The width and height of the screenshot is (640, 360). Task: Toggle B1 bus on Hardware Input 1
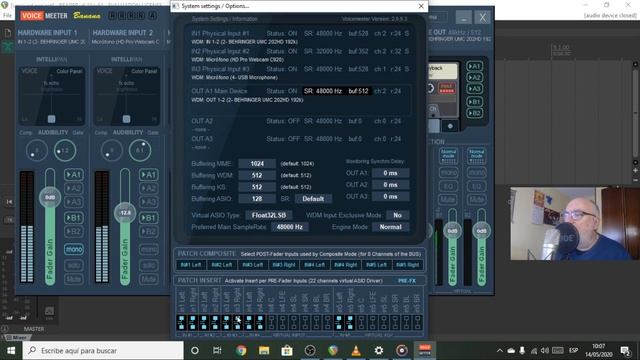[73, 218]
